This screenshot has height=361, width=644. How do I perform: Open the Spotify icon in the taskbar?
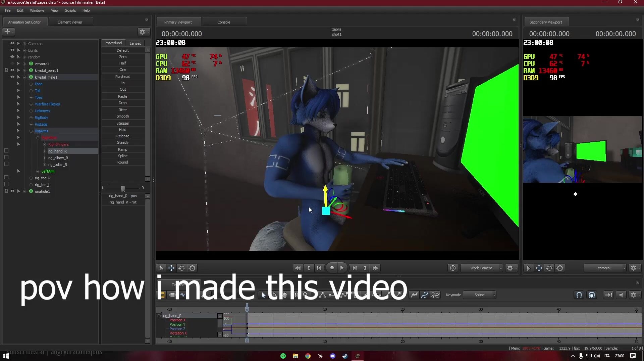tap(283, 356)
